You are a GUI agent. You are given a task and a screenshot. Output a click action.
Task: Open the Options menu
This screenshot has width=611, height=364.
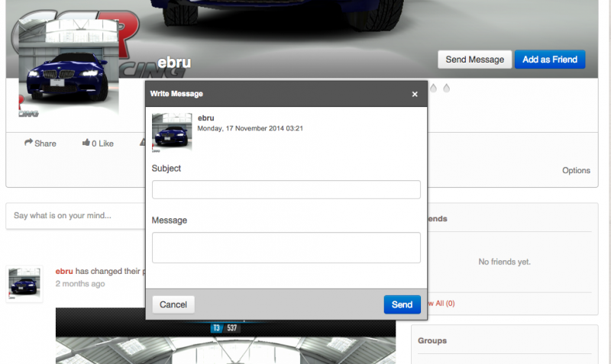[576, 170]
